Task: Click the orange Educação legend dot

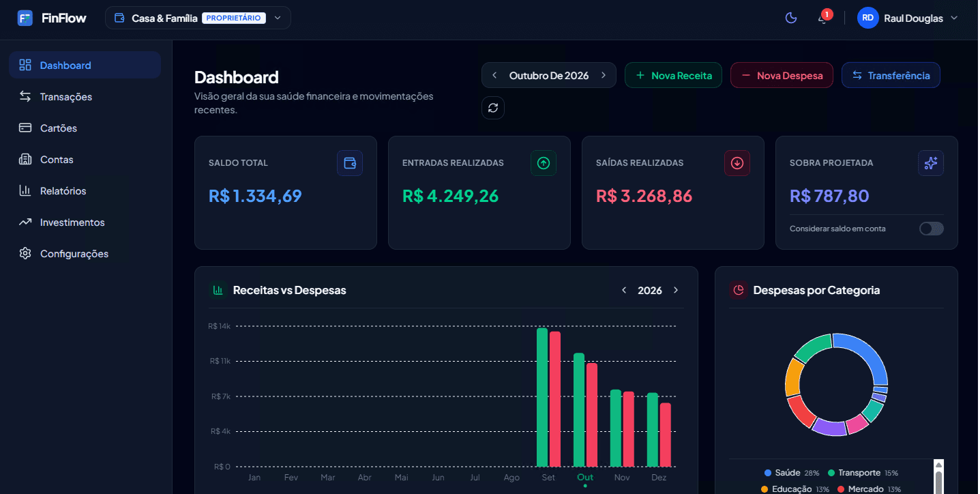Action: point(764,489)
